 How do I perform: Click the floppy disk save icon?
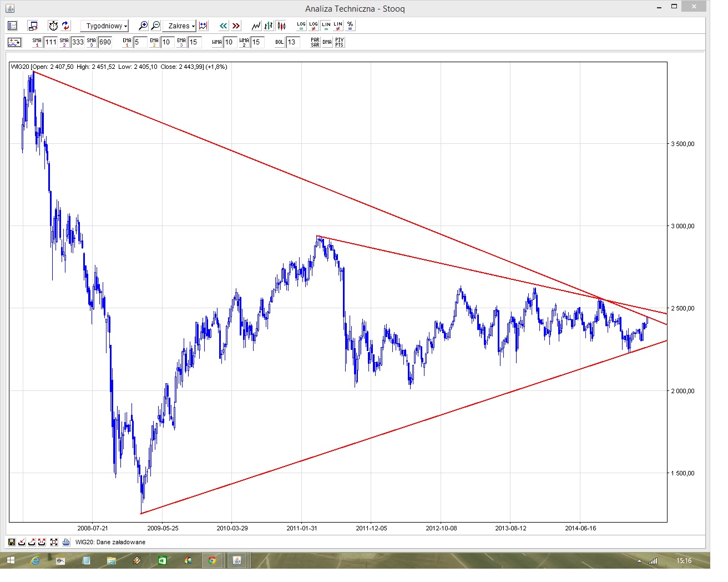click(x=12, y=542)
